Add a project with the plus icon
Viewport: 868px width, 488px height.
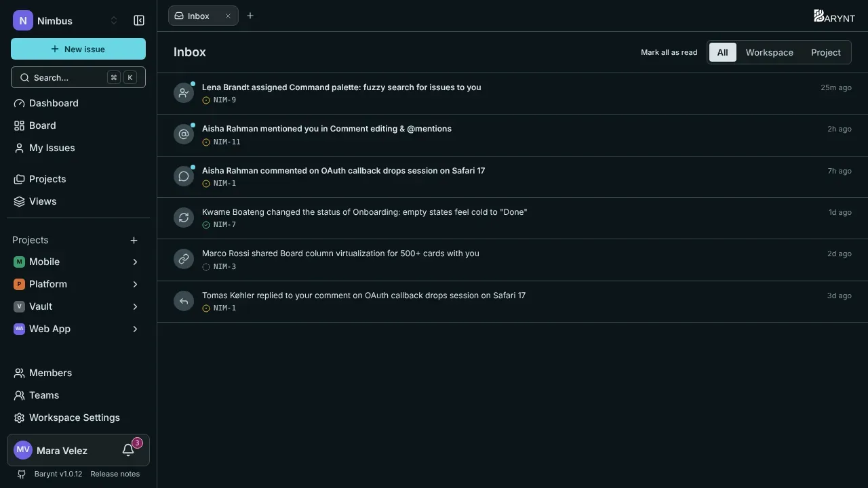[x=134, y=240]
